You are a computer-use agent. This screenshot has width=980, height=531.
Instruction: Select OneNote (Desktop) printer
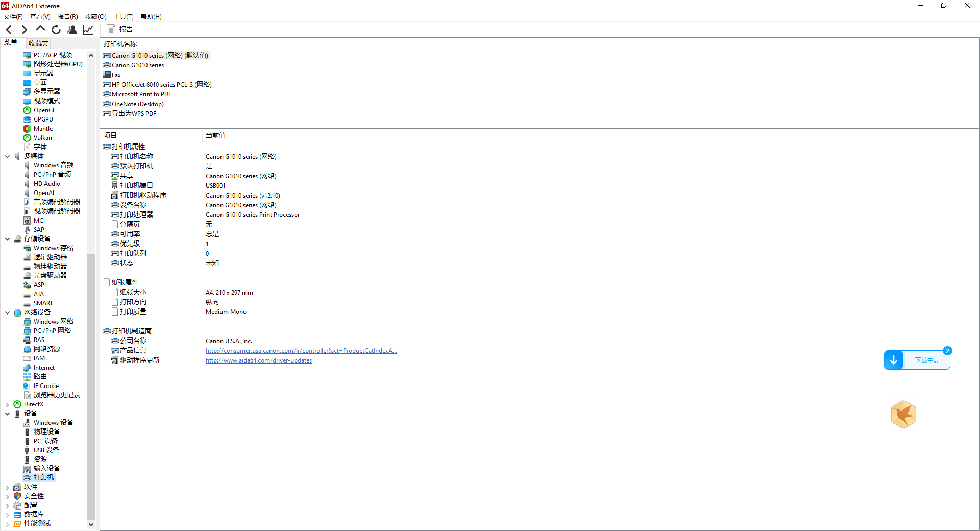click(x=133, y=104)
